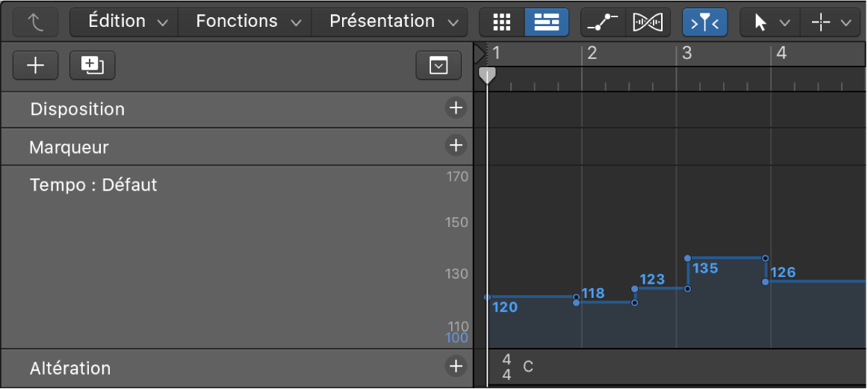The image size is (868, 389).
Task: Click the back arrow icon
Action: (34, 22)
